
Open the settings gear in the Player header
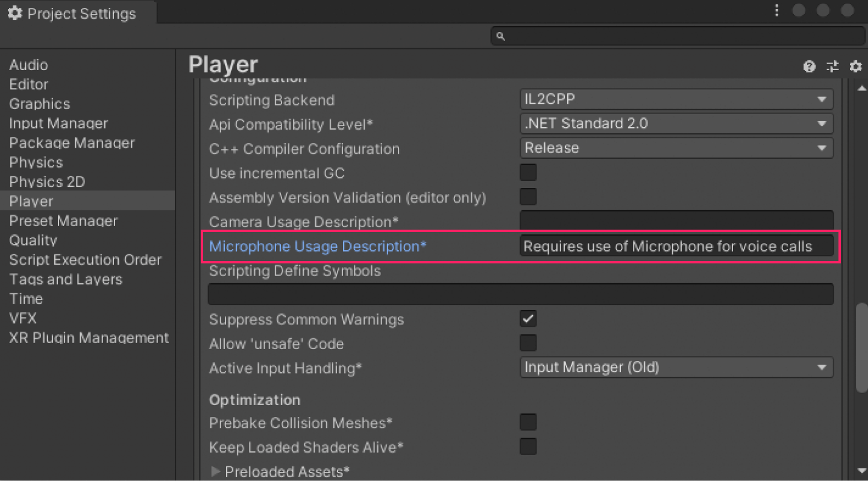coord(855,66)
